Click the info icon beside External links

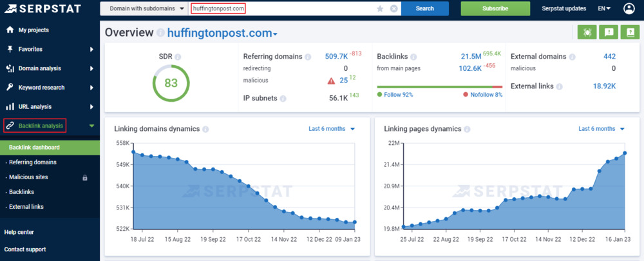point(559,87)
